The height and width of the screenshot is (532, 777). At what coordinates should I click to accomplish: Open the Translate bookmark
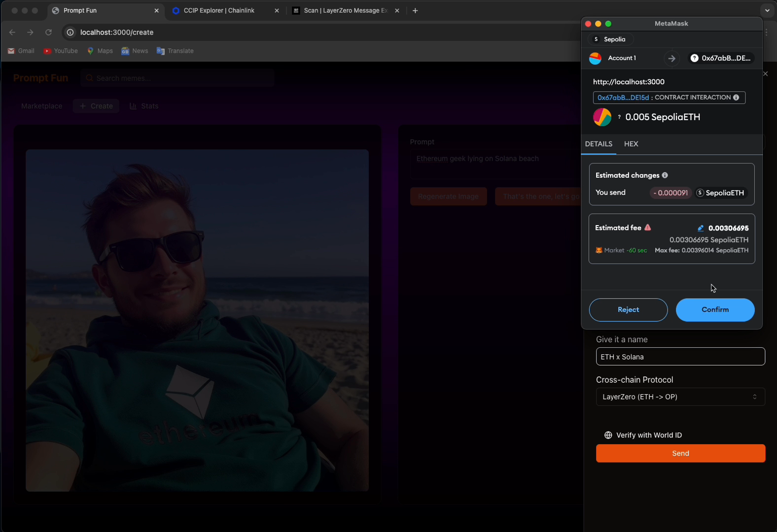(x=175, y=51)
